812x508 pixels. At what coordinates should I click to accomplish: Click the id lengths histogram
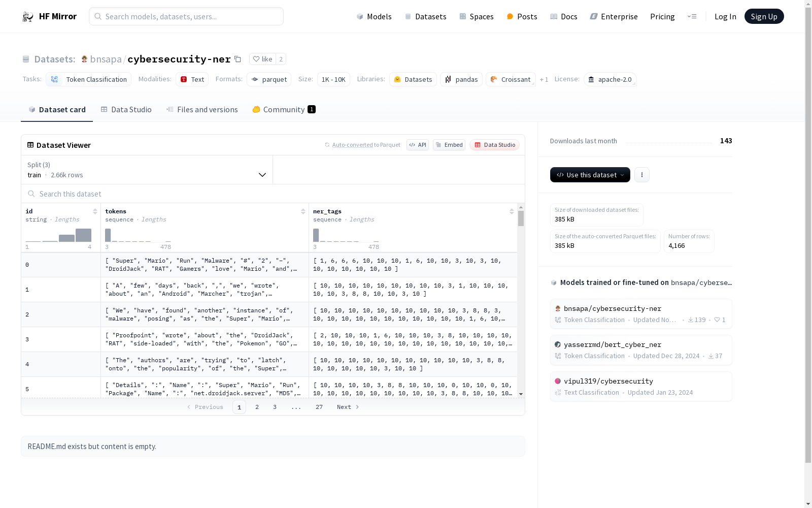click(x=58, y=235)
